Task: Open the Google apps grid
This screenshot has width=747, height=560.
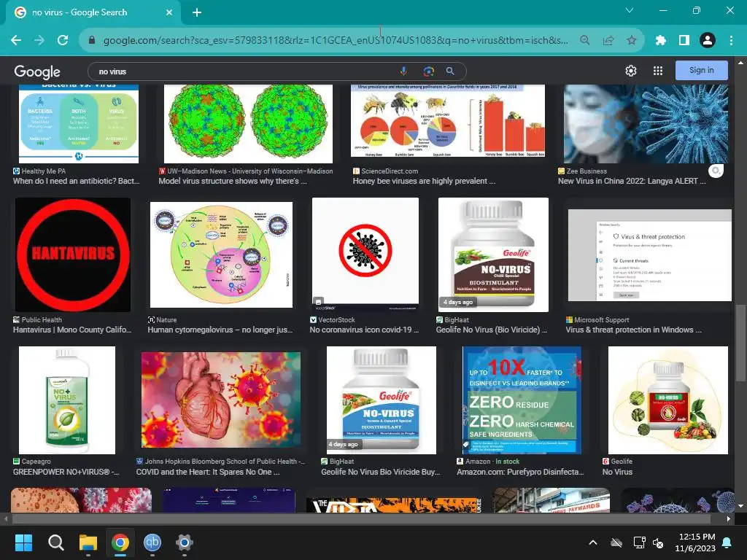Action: point(658,71)
